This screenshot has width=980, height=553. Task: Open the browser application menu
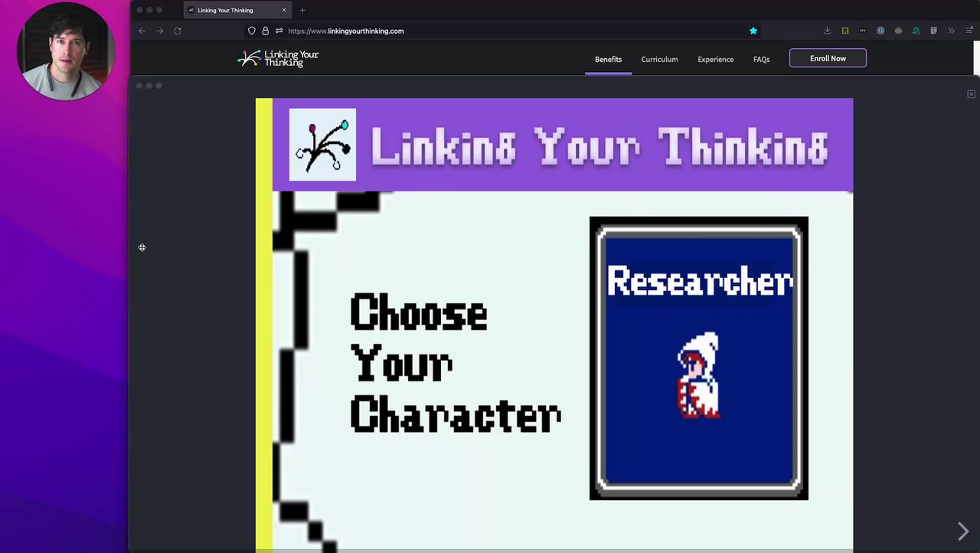coord(969,31)
